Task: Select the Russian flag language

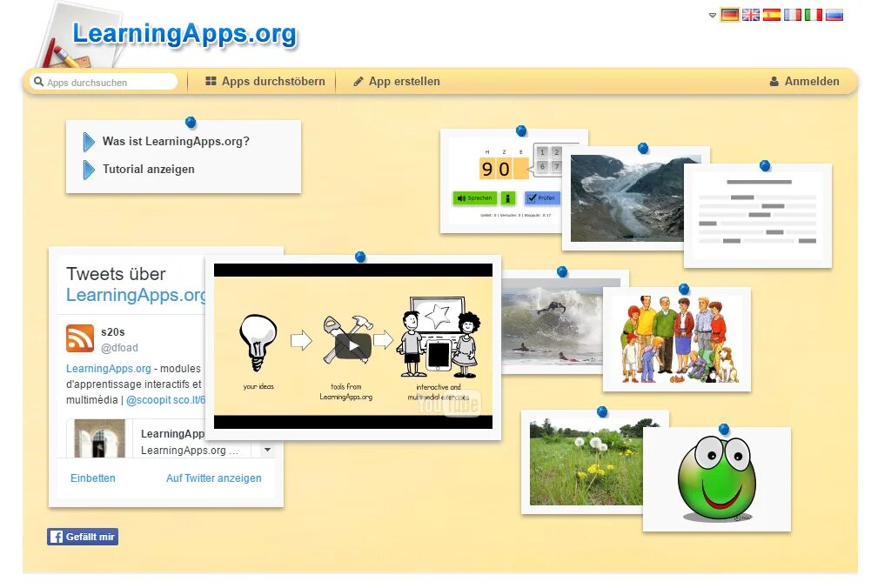Action: click(834, 15)
